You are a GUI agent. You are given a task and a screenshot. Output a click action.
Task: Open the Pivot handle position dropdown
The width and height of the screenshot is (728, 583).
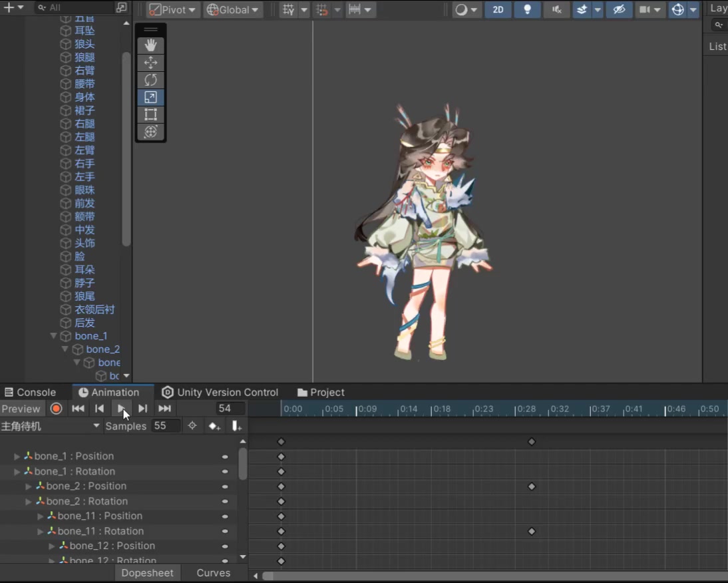[x=172, y=10]
